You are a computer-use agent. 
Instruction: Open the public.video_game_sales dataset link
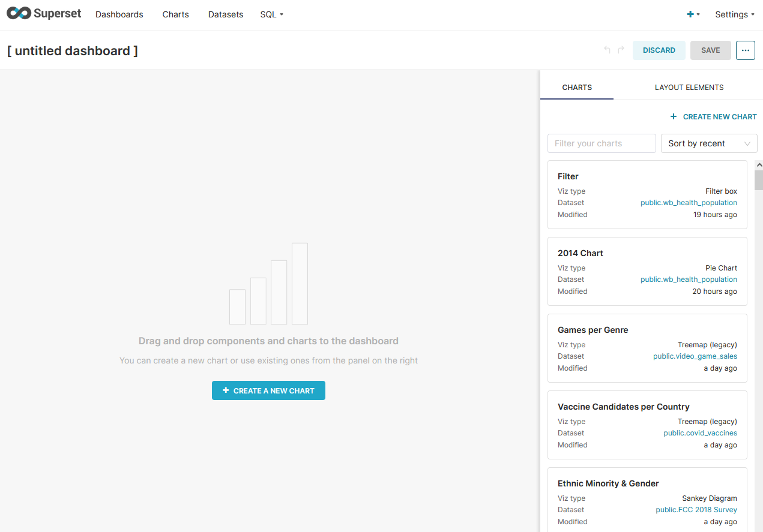695,356
